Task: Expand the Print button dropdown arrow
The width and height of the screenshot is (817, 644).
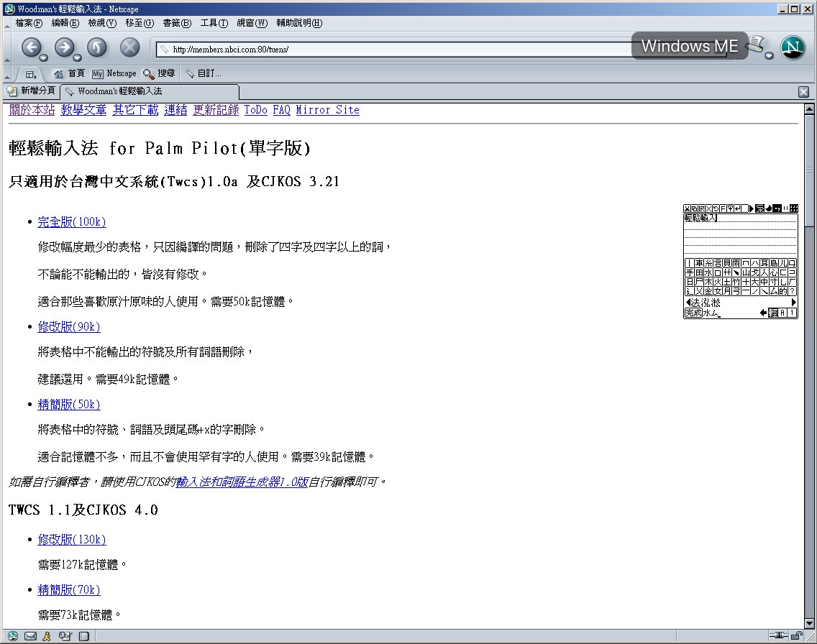Action: [769, 56]
